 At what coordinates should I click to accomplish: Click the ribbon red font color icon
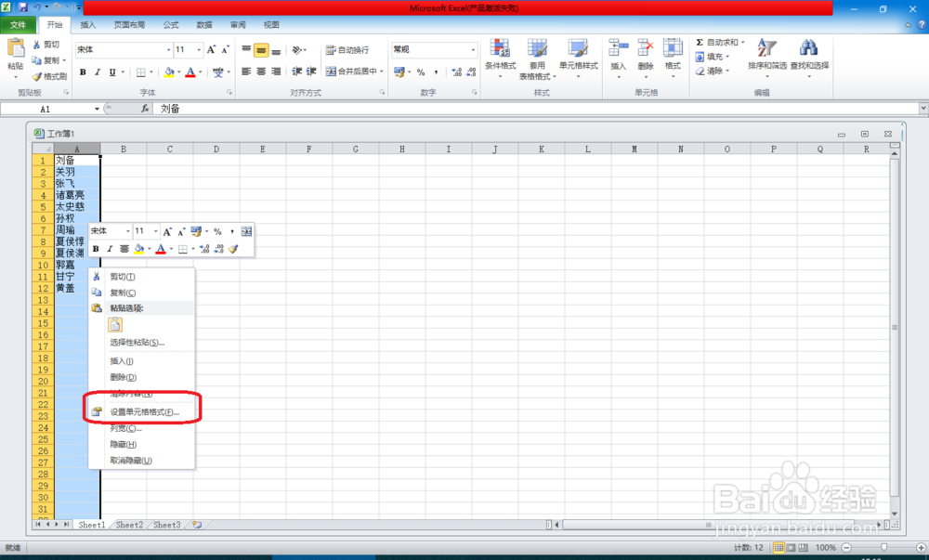coord(190,72)
